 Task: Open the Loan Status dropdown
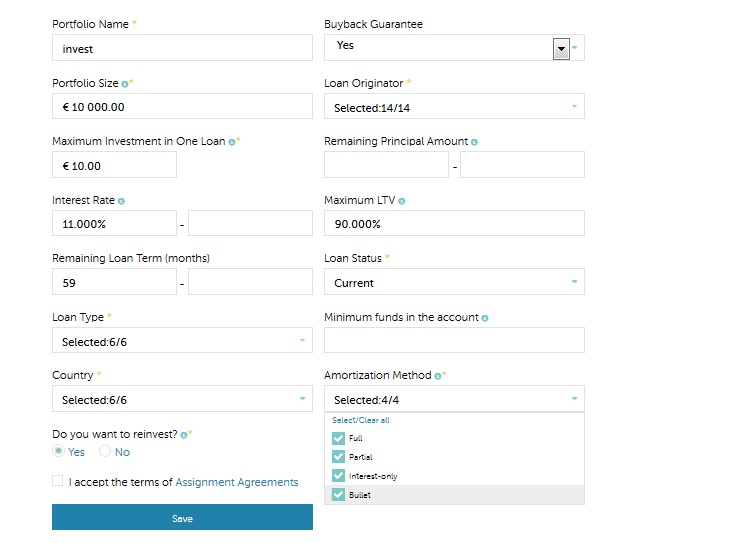click(454, 283)
